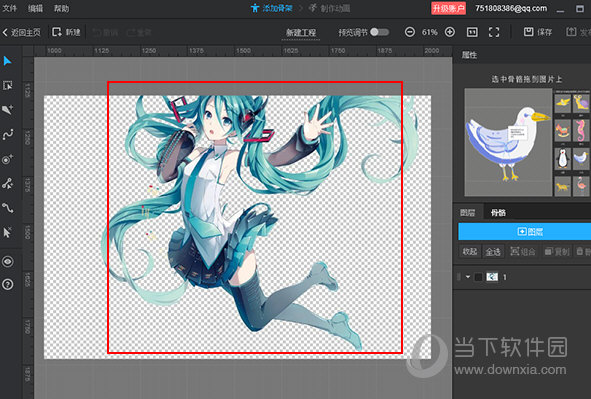
Task: Click the blue add 图层 button
Action: coord(524,231)
